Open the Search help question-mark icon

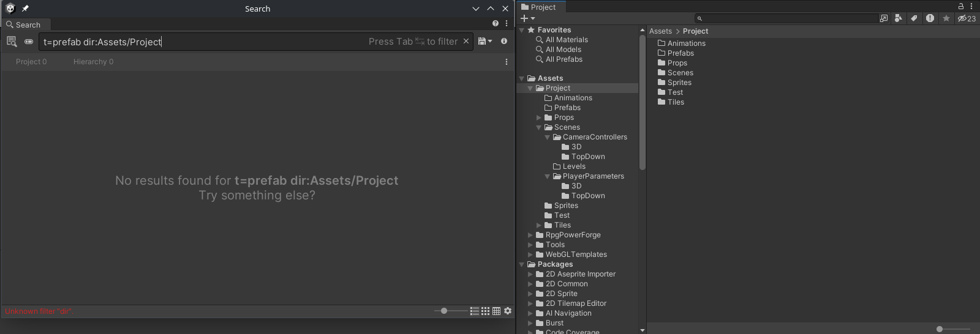coord(495,24)
